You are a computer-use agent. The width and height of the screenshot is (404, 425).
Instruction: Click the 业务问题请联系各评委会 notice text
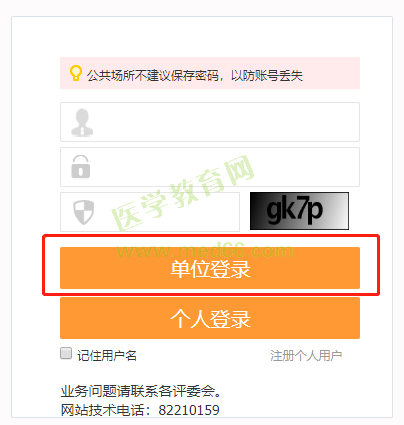[x=141, y=391]
